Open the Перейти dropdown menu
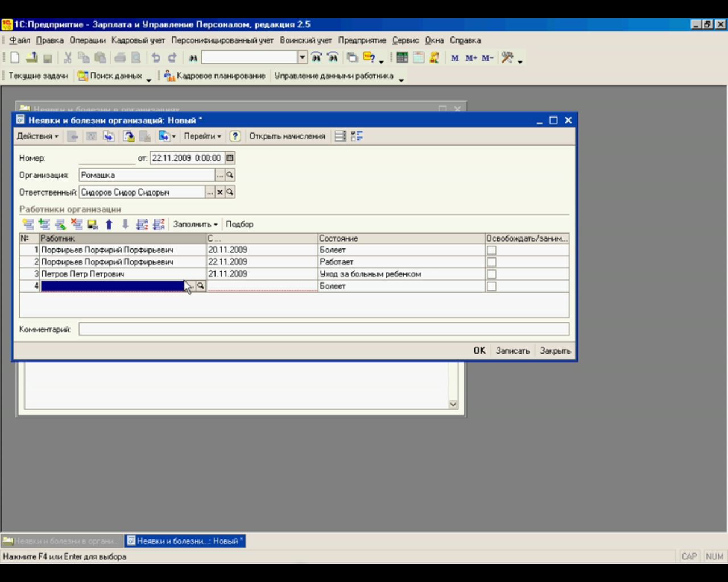Viewport: 728px width, 582px height. pos(202,136)
